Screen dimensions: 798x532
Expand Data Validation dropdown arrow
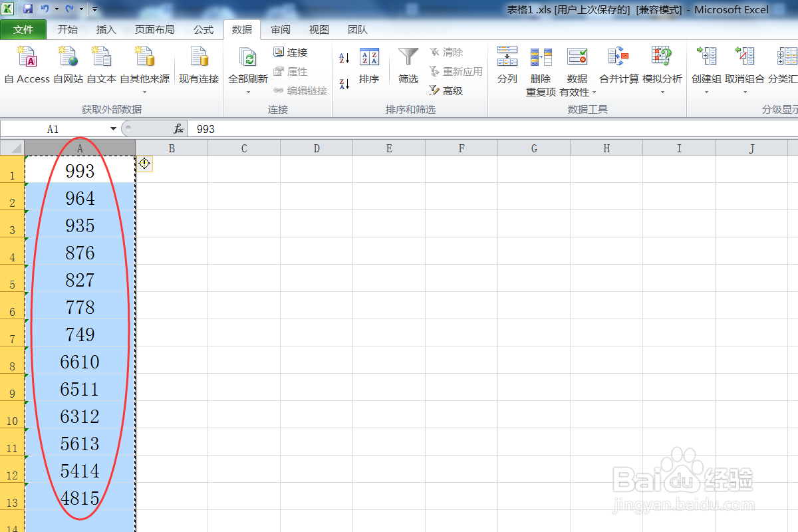594,92
